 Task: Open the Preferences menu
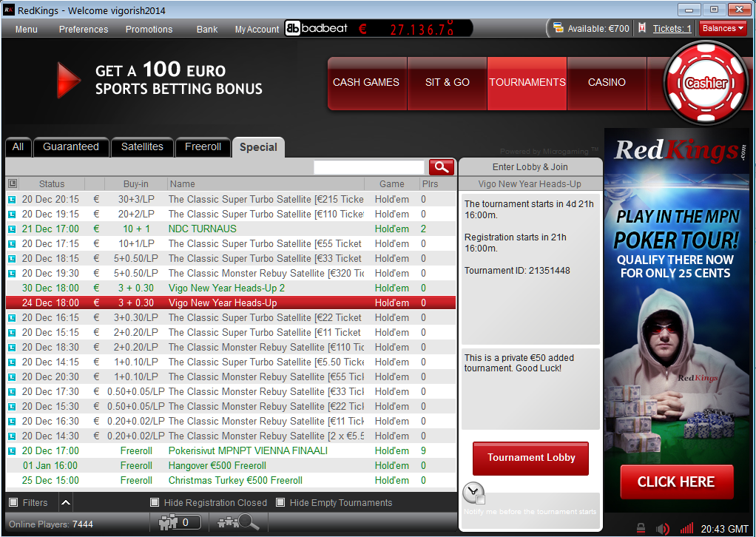point(84,30)
